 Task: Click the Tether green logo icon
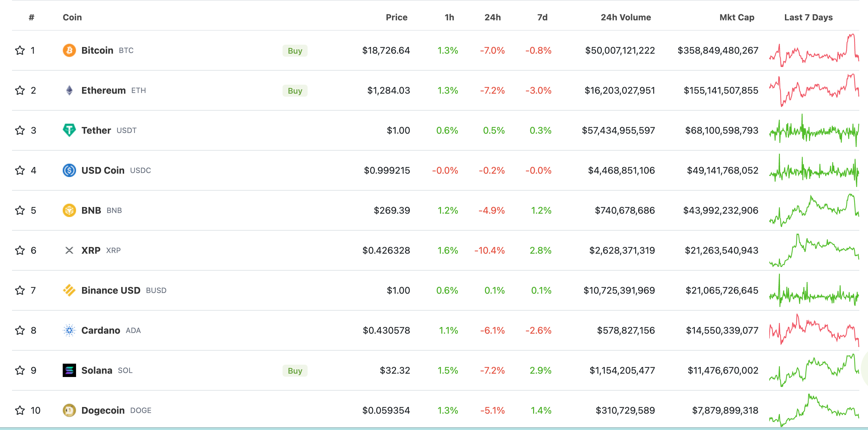pyautogui.click(x=69, y=130)
